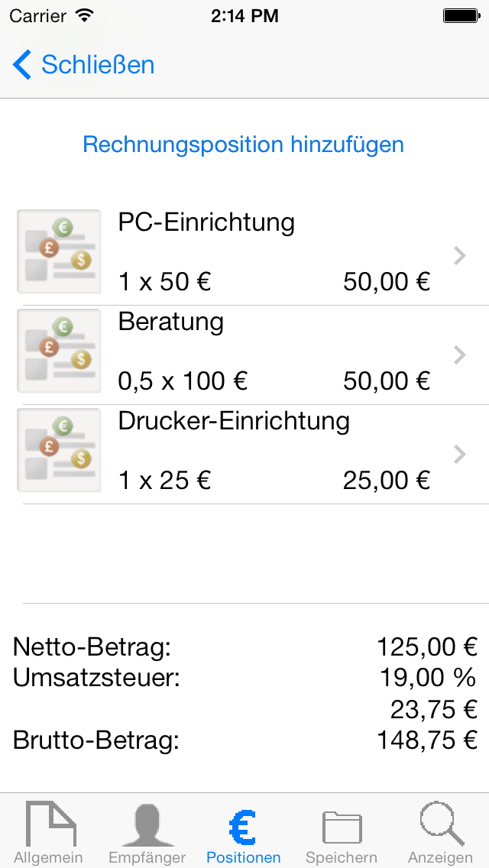Tap the Umsatzsteuer percentage value
Viewport: 489px width, 868px height.
(428, 677)
